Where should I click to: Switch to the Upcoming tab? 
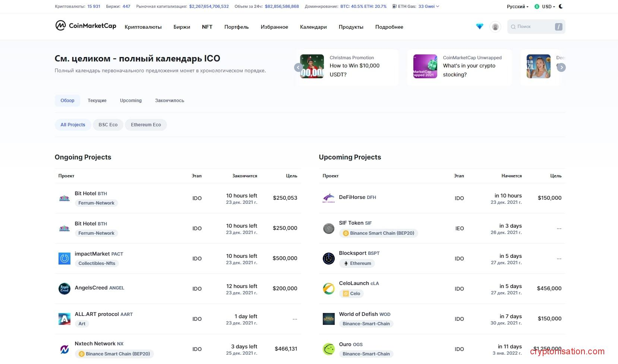(130, 101)
